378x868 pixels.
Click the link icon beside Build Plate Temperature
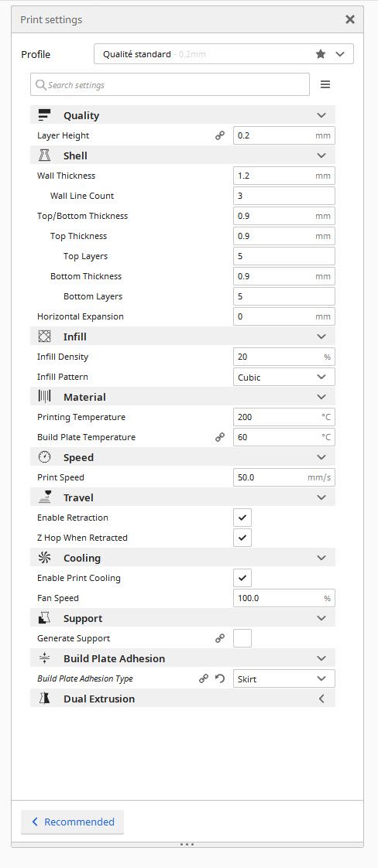point(220,437)
